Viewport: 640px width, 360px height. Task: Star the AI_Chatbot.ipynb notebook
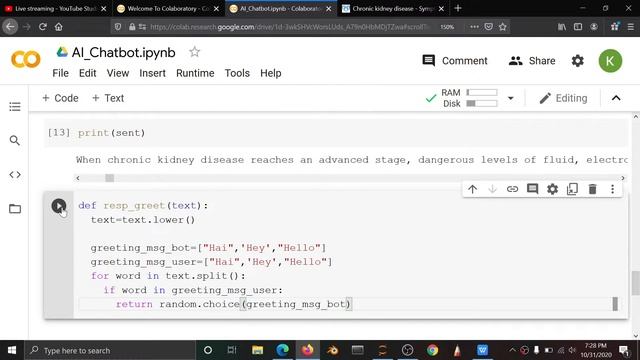point(195,52)
